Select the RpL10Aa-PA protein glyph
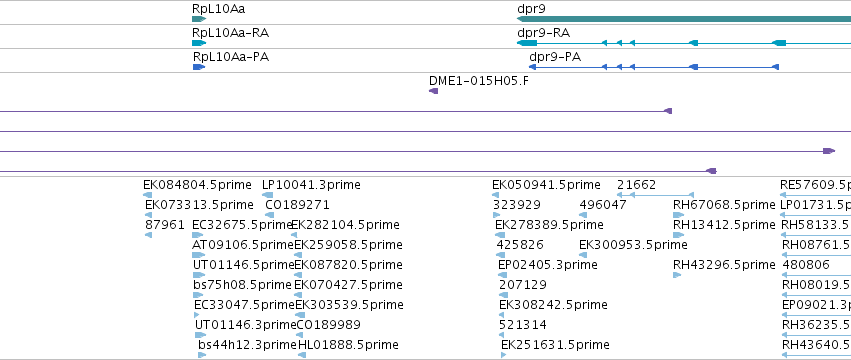 (199, 67)
